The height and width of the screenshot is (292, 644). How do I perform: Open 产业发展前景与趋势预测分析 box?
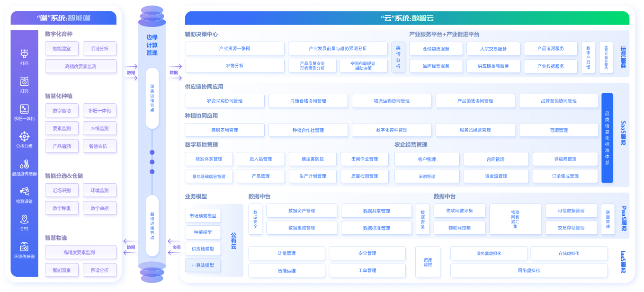coord(338,48)
